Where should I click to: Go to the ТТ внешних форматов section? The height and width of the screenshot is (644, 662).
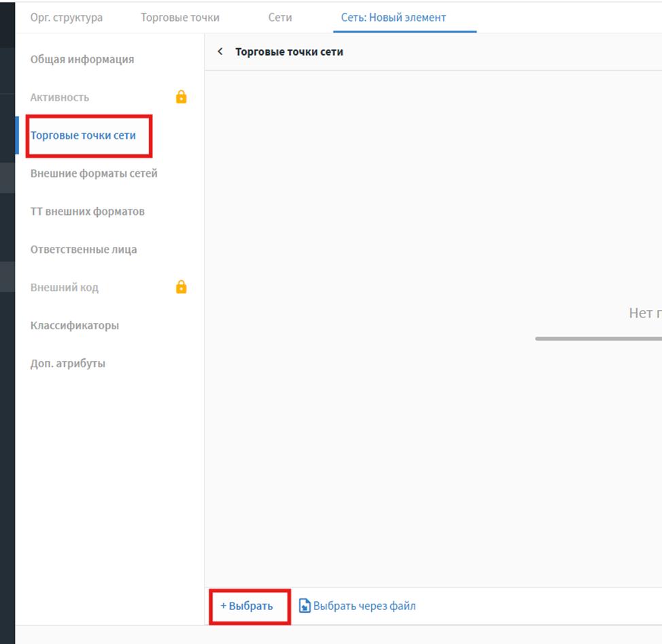[x=87, y=211]
